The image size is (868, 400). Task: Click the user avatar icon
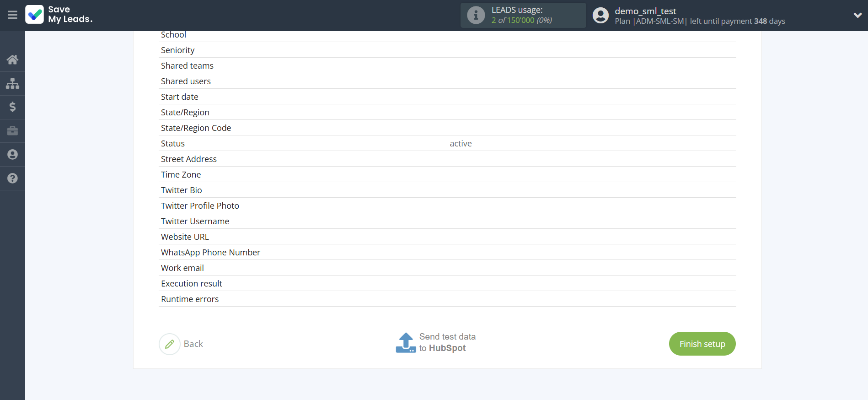600,16
